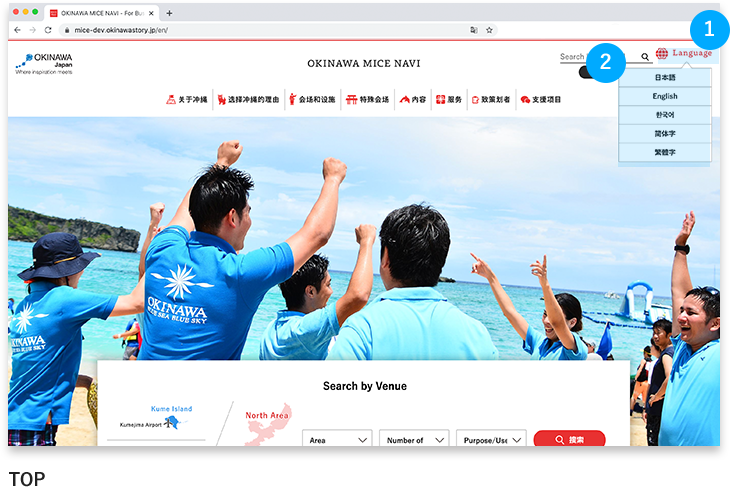Bookmark this page with the star icon
Viewport: 730px width, 487px height.
point(489,30)
